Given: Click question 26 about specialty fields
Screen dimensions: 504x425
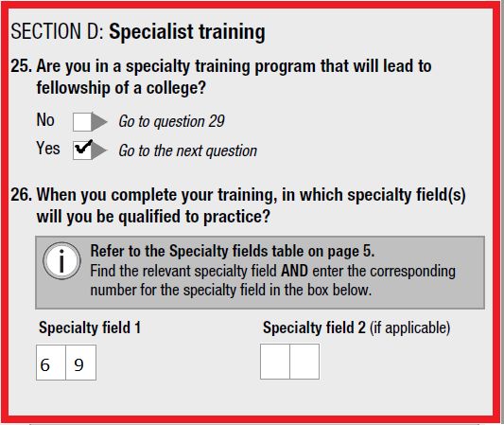Looking at the screenshot, I should [x=238, y=205].
